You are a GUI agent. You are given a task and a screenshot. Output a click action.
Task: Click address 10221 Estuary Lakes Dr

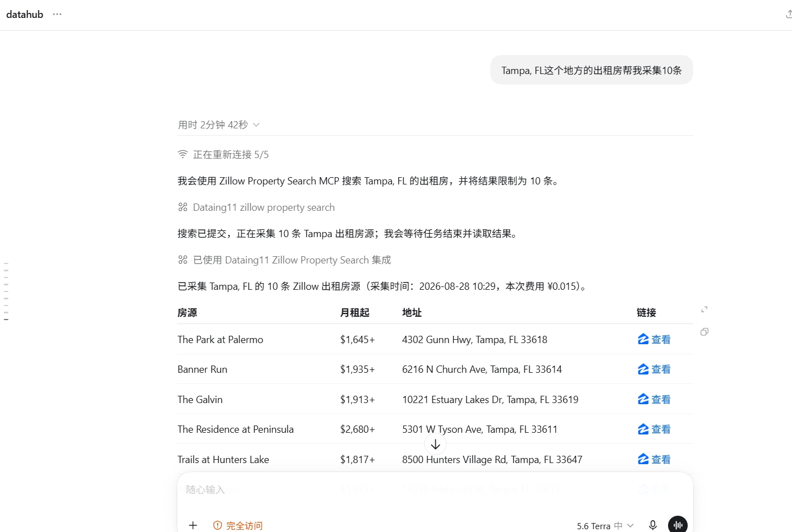490,399
